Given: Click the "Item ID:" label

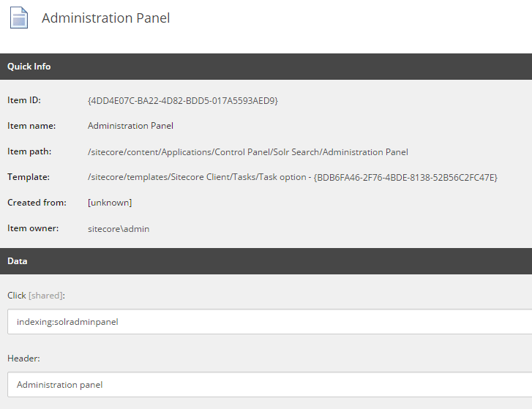Looking at the screenshot, I should pos(24,100).
